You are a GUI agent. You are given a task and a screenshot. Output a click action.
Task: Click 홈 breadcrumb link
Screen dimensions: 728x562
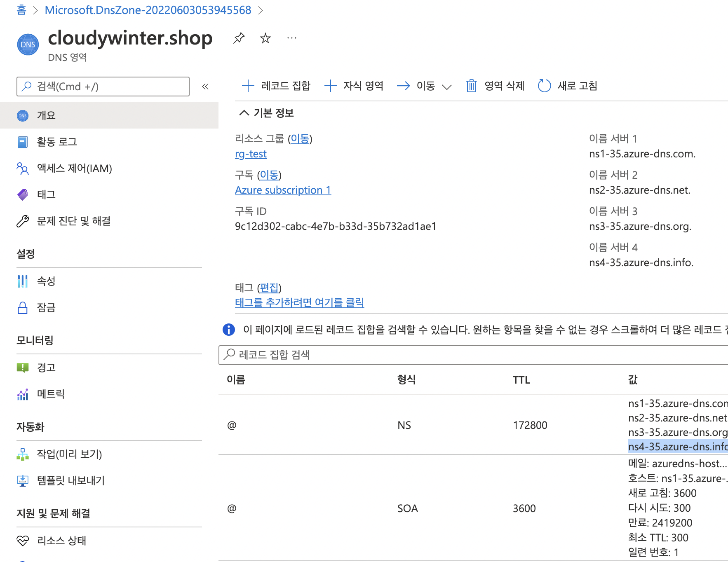[21, 10]
